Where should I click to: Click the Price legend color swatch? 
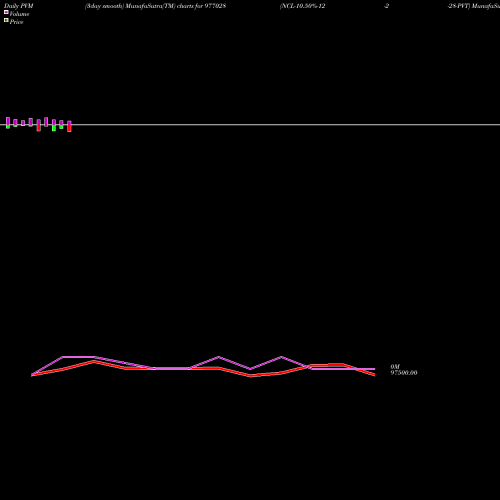6,20
